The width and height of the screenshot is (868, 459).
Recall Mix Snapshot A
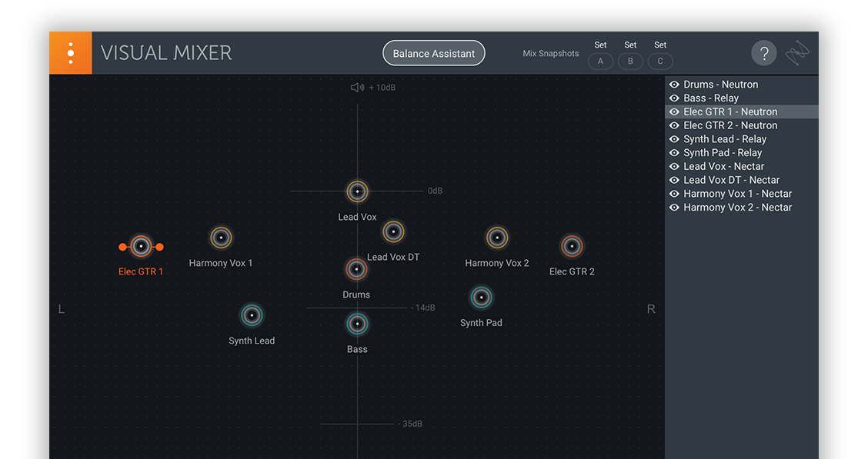click(x=600, y=61)
